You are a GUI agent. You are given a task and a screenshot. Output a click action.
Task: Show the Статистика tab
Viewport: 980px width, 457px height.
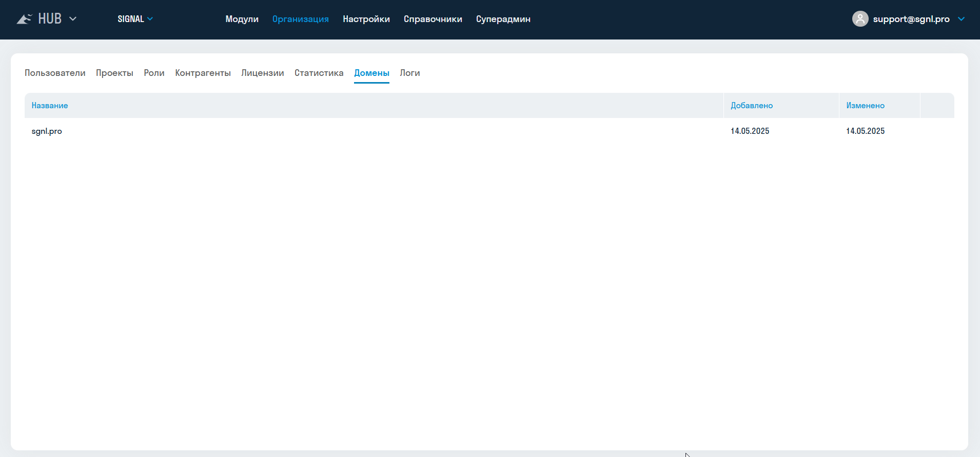319,73
